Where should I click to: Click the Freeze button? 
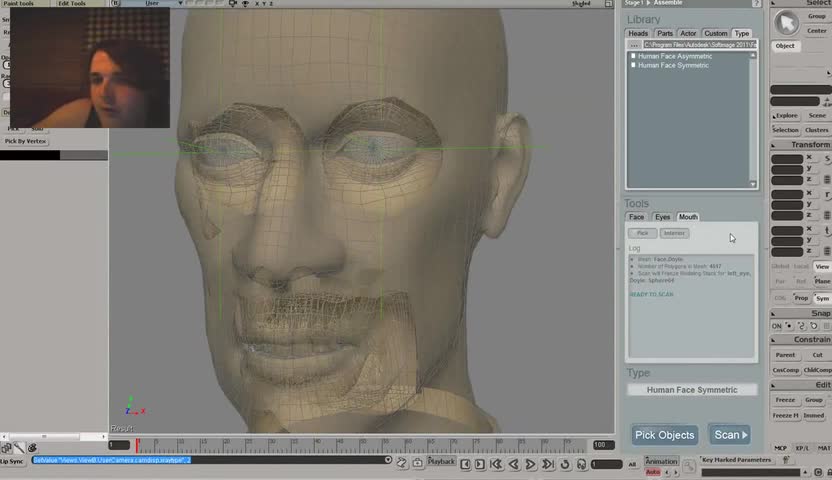pyautogui.click(x=785, y=400)
